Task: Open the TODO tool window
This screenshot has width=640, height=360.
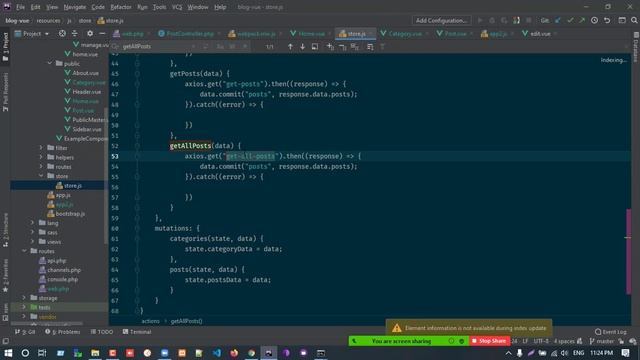Action: click(x=102, y=332)
